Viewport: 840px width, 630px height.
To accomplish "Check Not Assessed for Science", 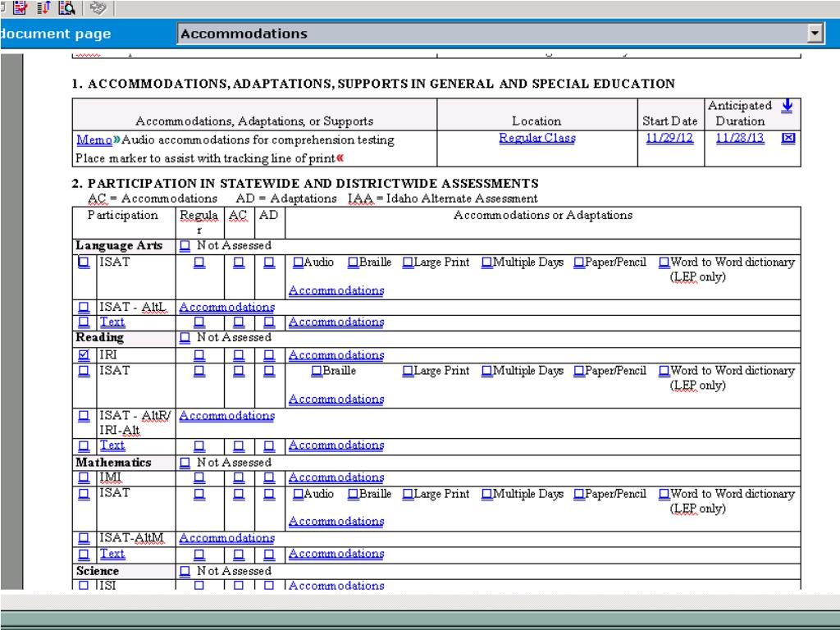I will coord(185,572).
